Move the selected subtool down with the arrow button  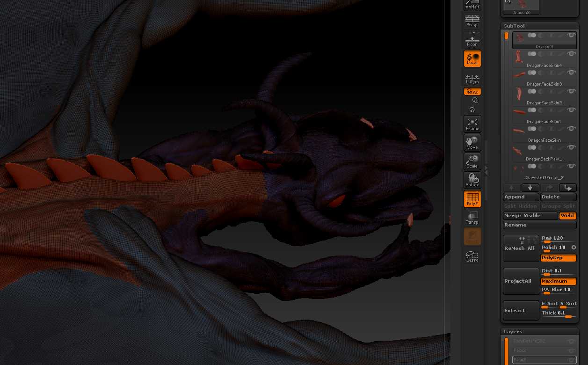pos(530,188)
